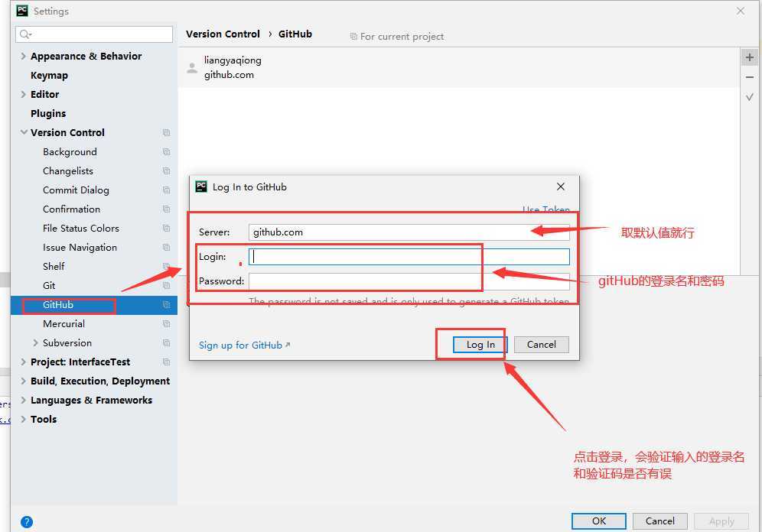Click the project-scope icon next to Project: InterfaceTest
Image resolution: width=762 pixels, height=532 pixels.
point(166,362)
